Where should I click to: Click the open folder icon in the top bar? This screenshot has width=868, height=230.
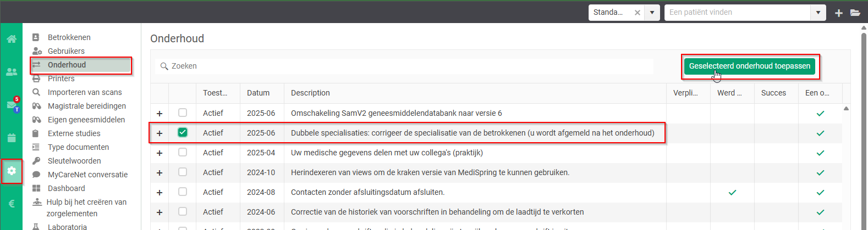pyautogui.click(x=855, y=13)
